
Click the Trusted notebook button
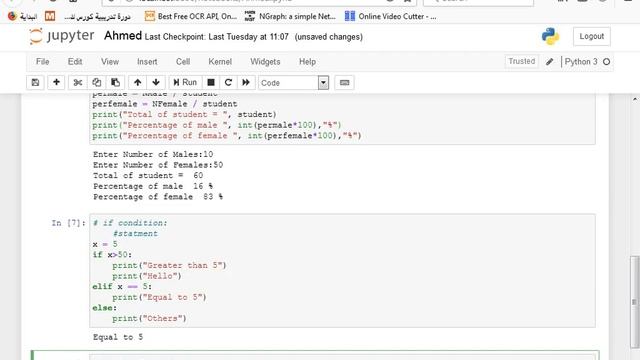coord(522,61)
